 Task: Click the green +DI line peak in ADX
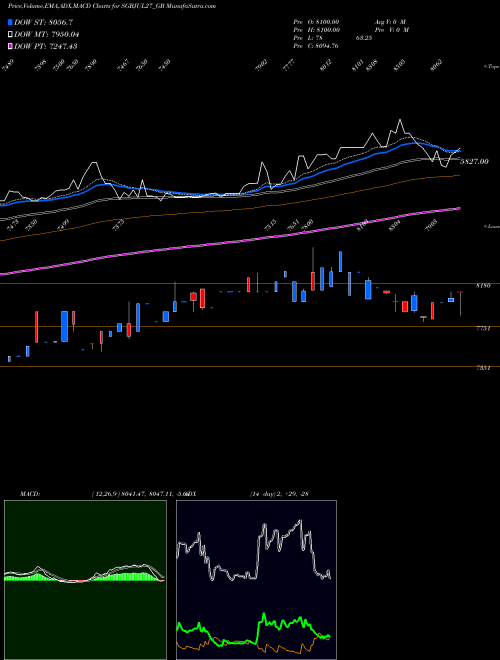(x=264, y=614)
